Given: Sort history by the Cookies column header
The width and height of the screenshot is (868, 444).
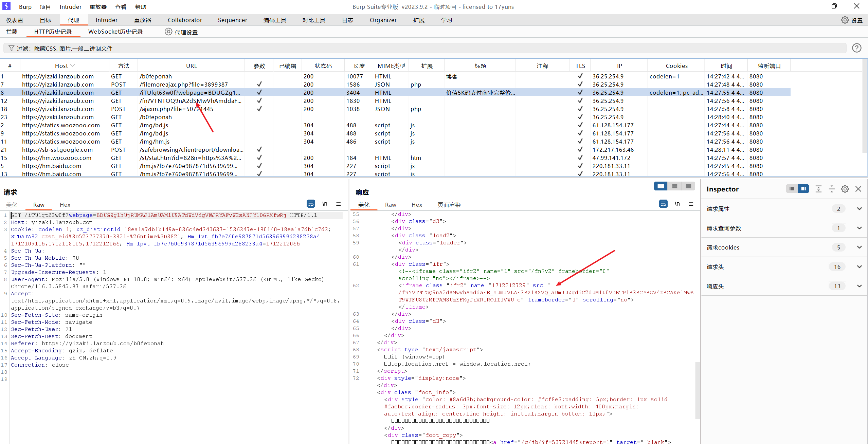Looking at the screenshot, I should pyautogui.click(x=676, y=66).
